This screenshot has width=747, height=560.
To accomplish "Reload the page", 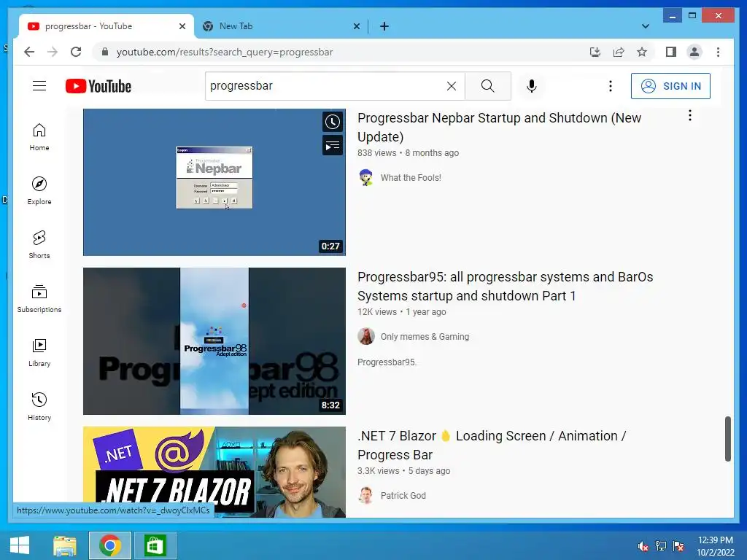I will (x=76, y=52).
